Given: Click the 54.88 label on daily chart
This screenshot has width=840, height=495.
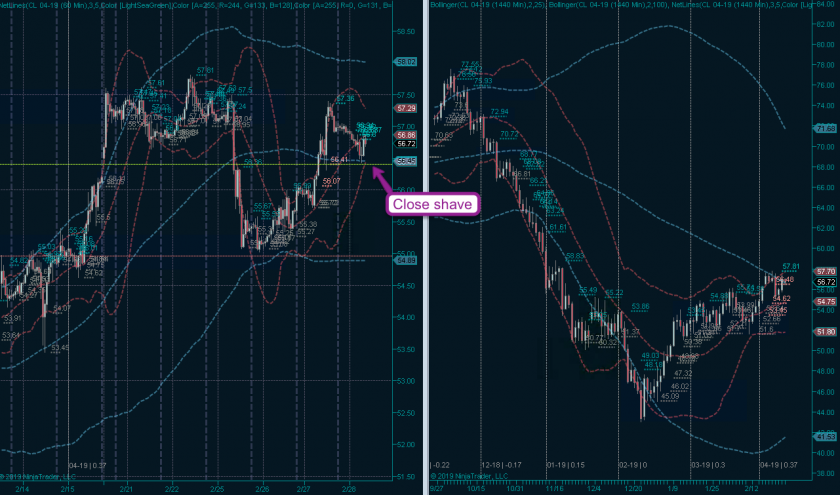Looking at the screenshot, I should click(x=719, y=296).
